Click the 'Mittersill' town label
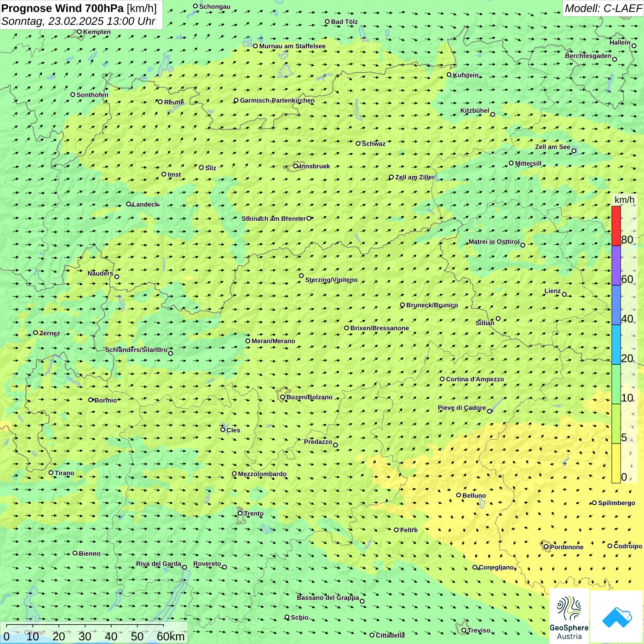 pos(528,163)
